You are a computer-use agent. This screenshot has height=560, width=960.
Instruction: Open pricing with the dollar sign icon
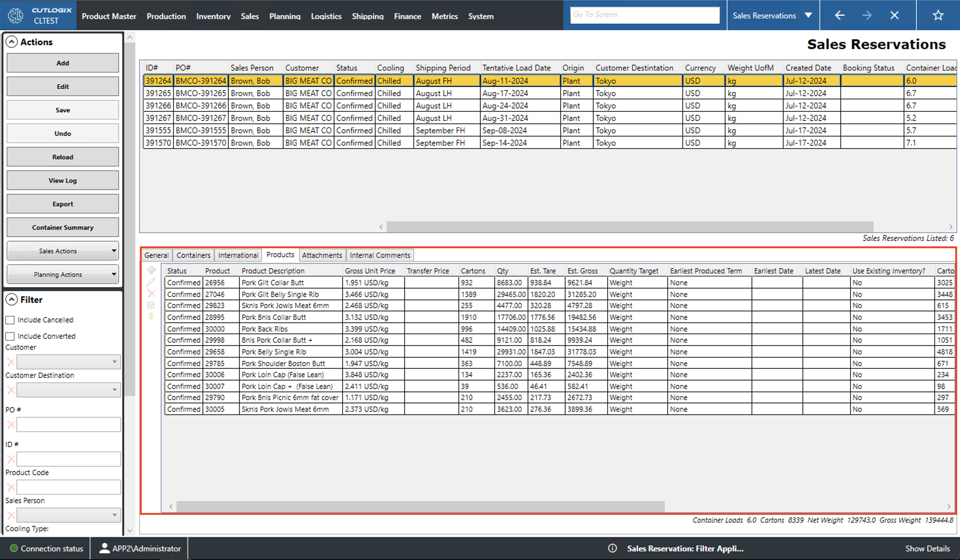coord(152,317)
